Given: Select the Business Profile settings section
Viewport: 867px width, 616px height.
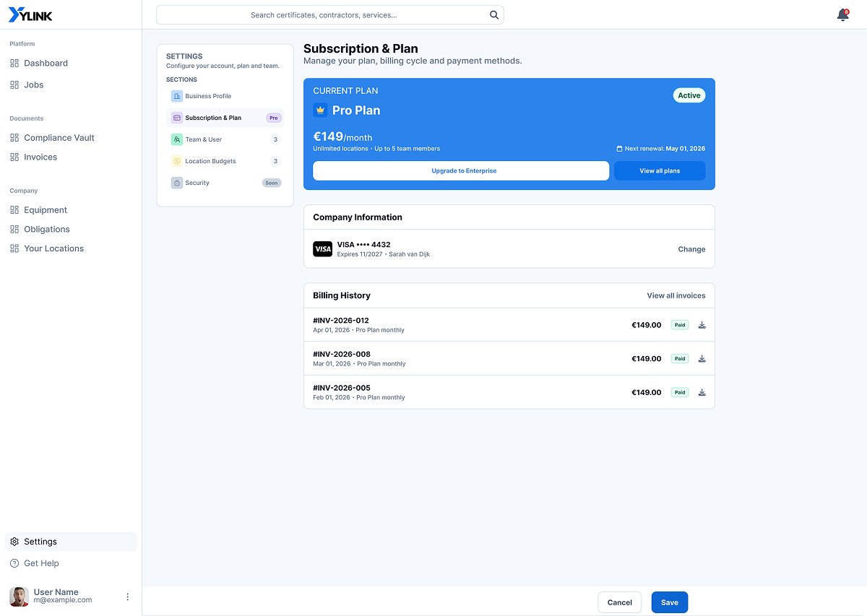Looking at the screenshot, I should tap(225, 96).
